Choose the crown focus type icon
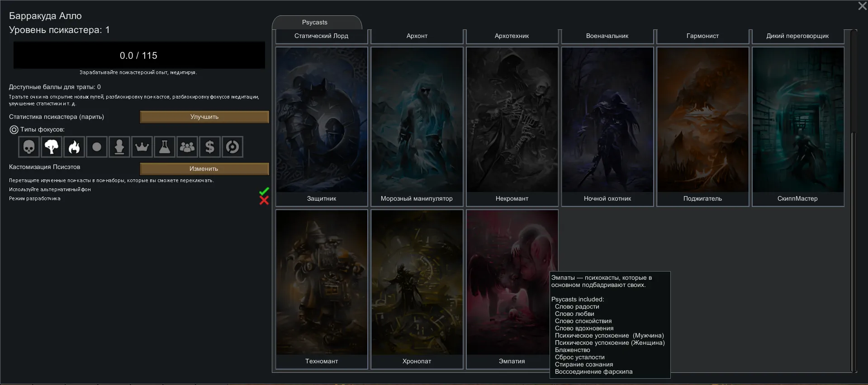Screen dimensions: 868x385 point(142,147)
